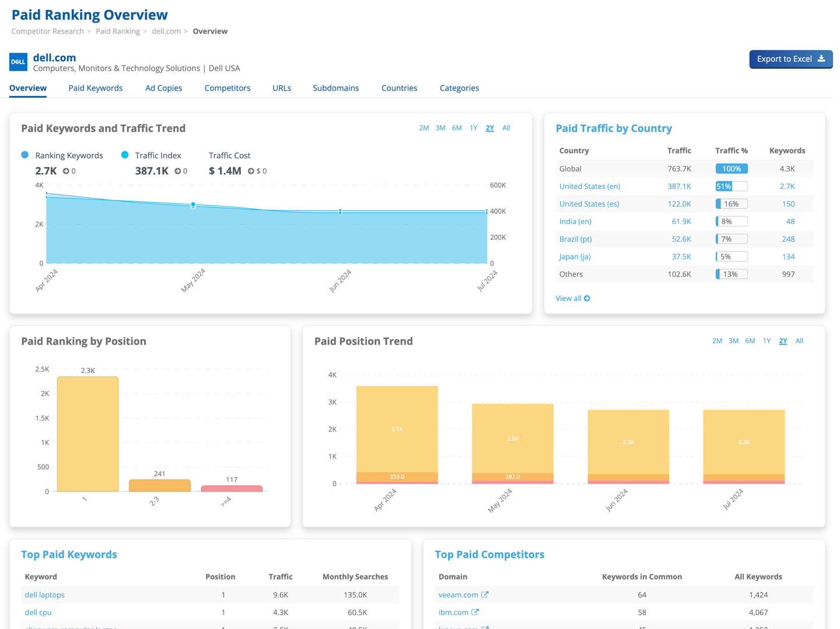
Task: Set position trend range to 2M
Action: click(717, 341)
